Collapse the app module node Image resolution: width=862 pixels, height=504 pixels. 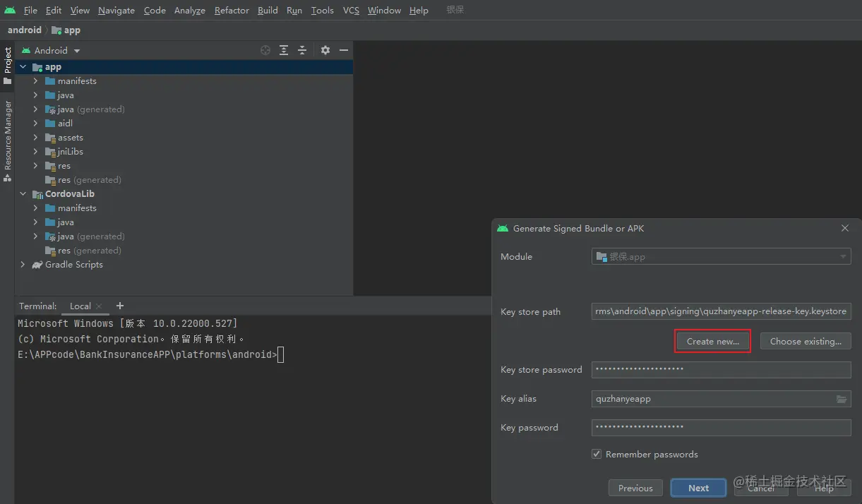[x=23, y=67]
